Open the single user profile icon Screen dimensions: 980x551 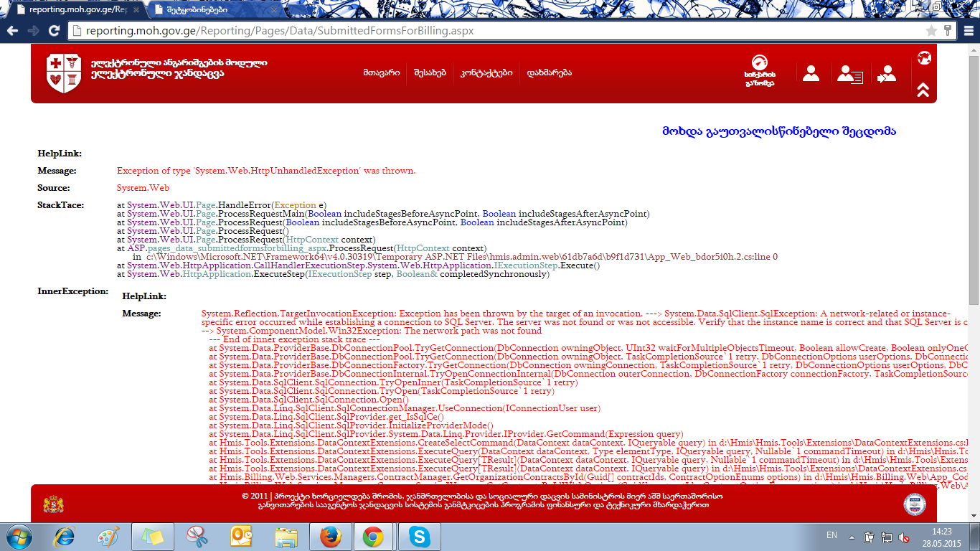[811, 73]
